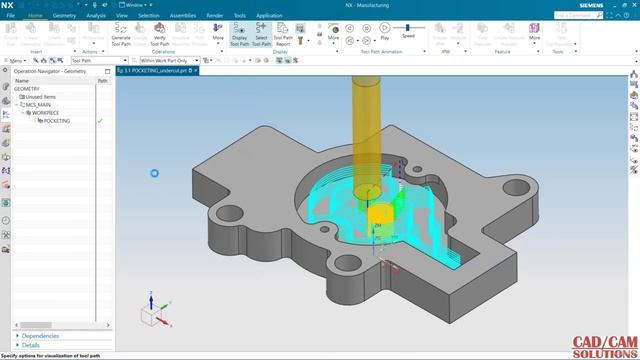Open resource bar settings gear

click(5, 70)
